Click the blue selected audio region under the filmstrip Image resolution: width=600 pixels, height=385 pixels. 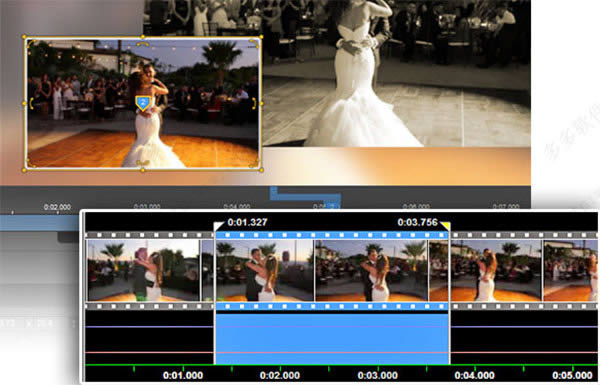point(332,338)
